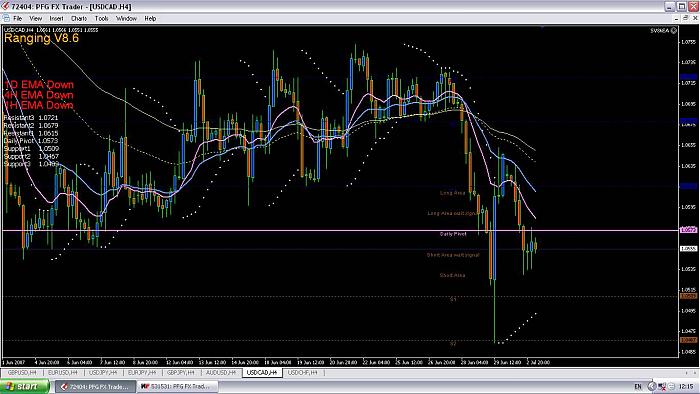700x394 pixels.
Task: Click the '1 Jun 2007' date on time axis
Action: click(x=14, y=362)
